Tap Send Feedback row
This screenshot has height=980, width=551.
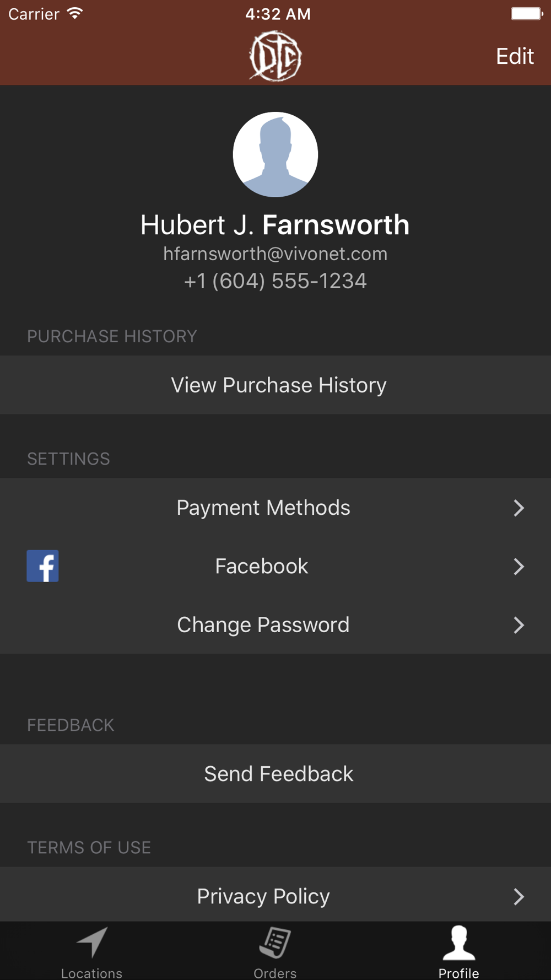(x=275, y=774)
